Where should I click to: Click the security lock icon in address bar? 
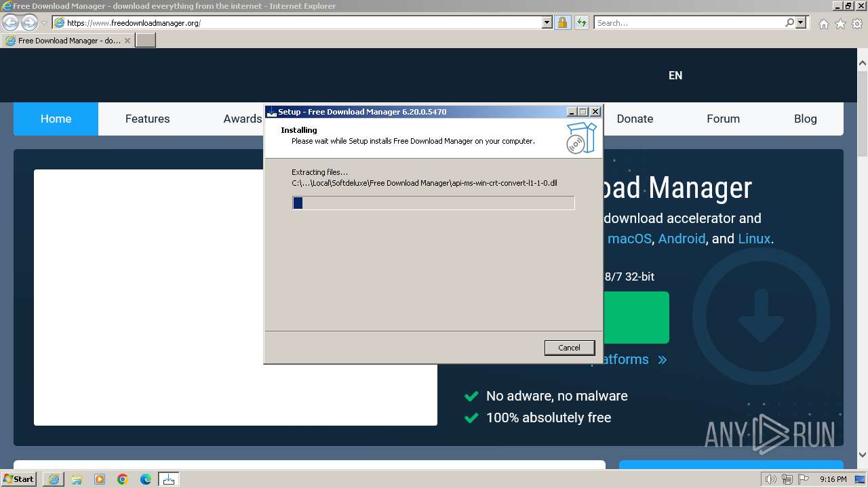(x=562, y=22)
